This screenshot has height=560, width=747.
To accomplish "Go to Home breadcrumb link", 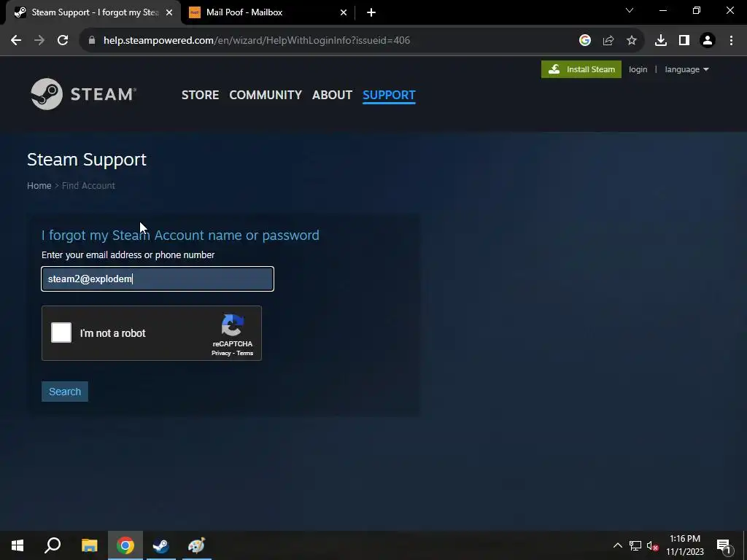I will pyautogui.click(x=39, y=186).
